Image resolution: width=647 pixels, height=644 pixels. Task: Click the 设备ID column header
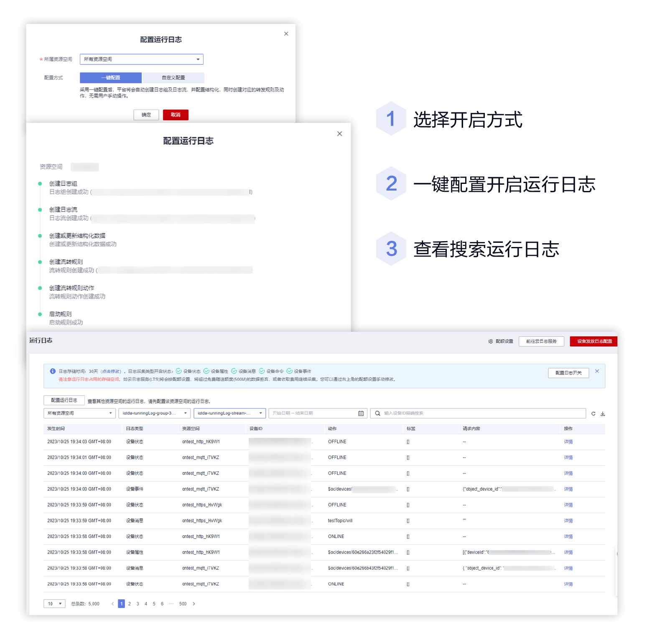pyautogui.click(x=256, y=429)
